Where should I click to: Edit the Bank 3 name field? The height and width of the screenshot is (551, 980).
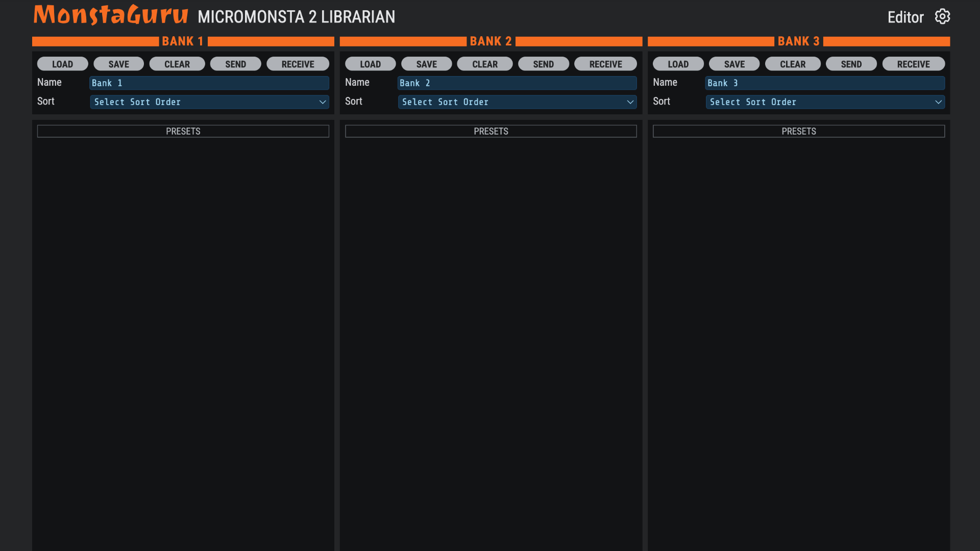click(x=825, y=83)
